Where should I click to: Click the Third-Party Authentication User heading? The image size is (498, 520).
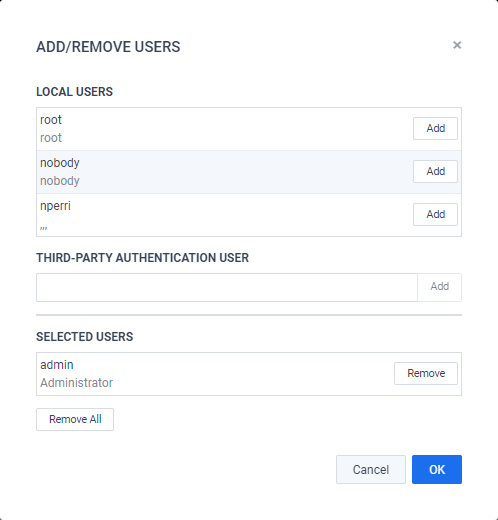click(143, 258)
